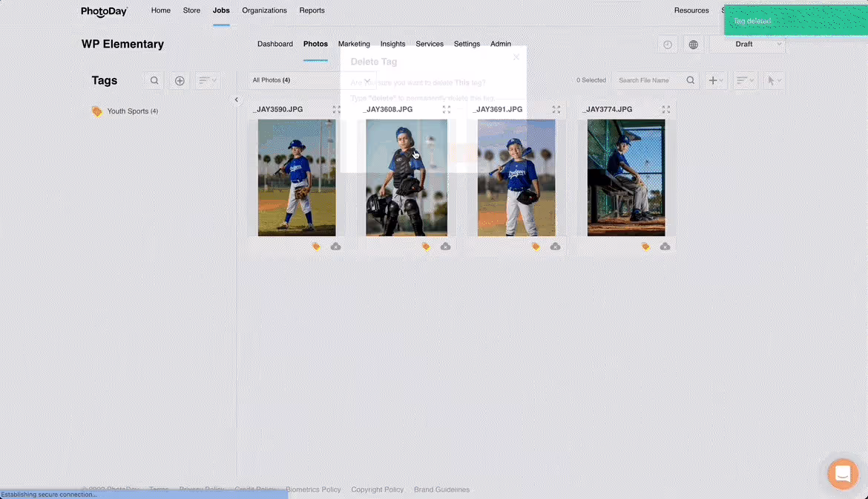Click cloud icon under _JAY3774.JPG
The image size is (868, 499).
coord(665,247)
